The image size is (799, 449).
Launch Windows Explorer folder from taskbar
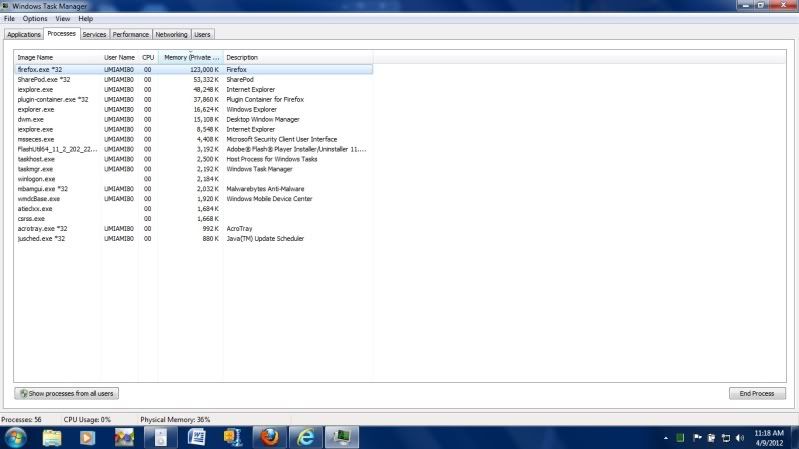coord(53,437)
